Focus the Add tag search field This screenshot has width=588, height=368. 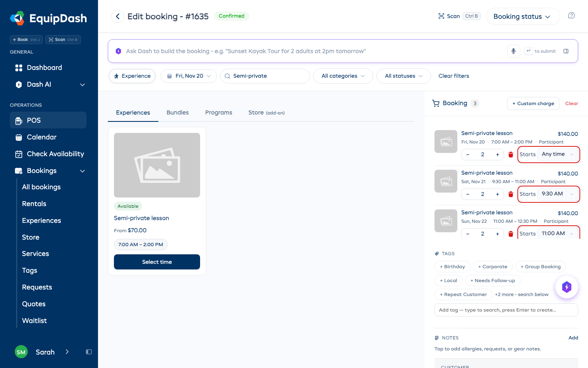pos(506,310)
